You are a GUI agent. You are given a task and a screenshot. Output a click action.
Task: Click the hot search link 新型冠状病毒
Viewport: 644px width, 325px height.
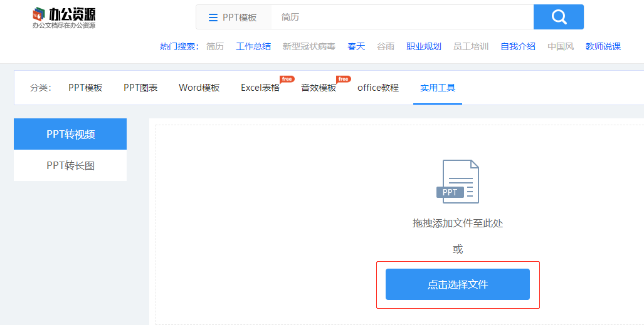tap(309, 46)
